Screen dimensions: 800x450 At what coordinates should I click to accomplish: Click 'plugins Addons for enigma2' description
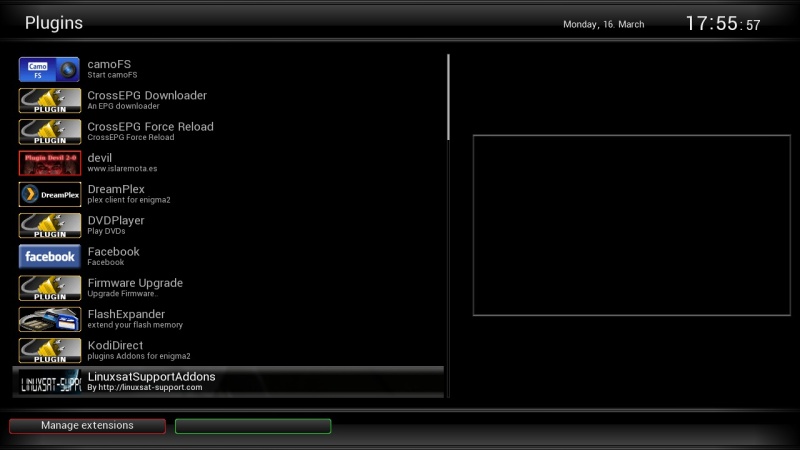pos(139,356)
